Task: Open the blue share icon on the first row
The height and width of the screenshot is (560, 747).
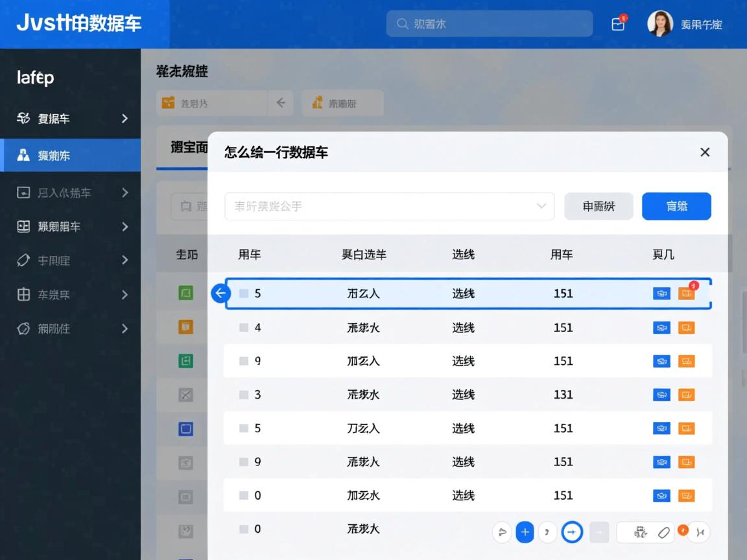Action: pyautogui.click(x=661, y=293)
